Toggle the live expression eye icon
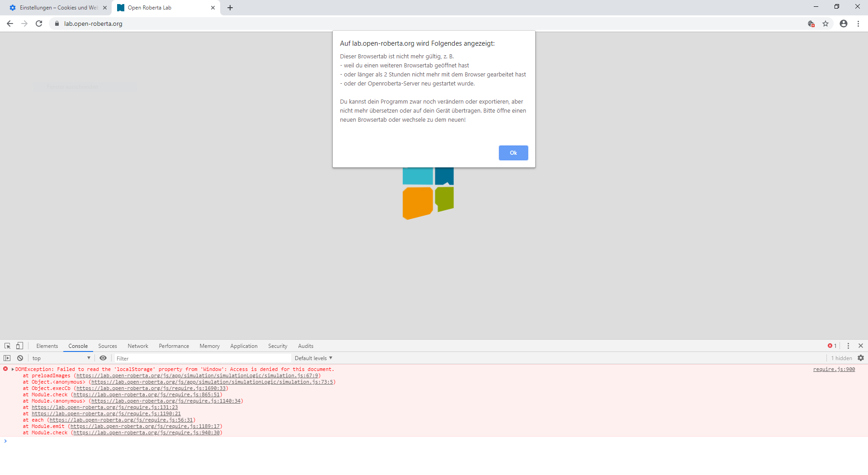Viewport: 868px width, 475px height. pos(103,358)
